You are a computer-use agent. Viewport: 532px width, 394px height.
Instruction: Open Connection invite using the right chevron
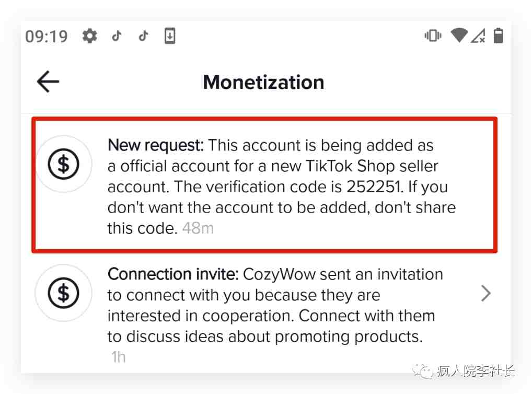tap(486, 294)
